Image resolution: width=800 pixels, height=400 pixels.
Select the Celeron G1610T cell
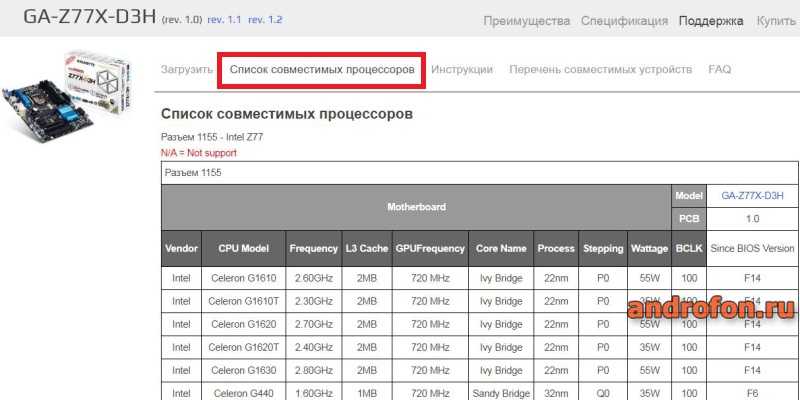243,301
